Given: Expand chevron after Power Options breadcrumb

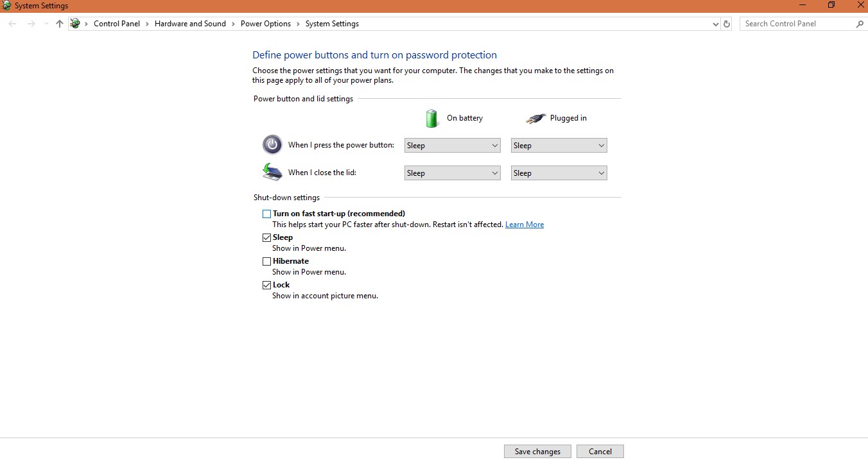Looking at the screenshot, I should point(298,24).
